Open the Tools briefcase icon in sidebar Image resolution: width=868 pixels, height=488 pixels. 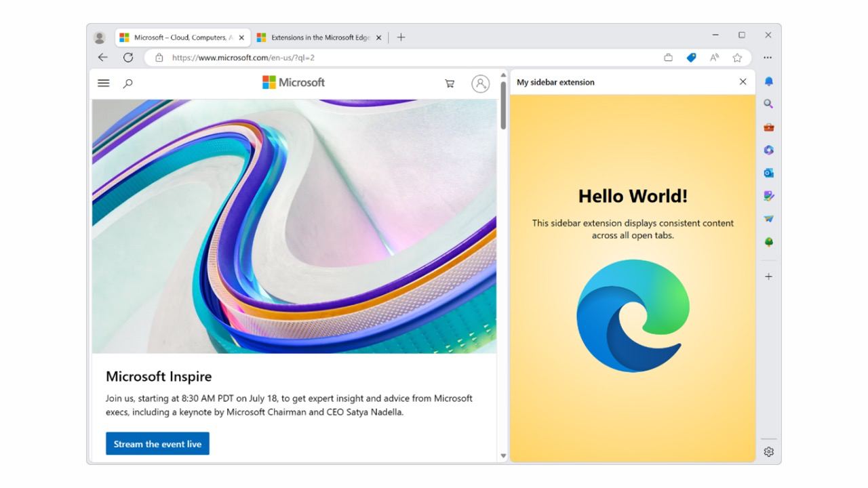click(x=768, y=127)
